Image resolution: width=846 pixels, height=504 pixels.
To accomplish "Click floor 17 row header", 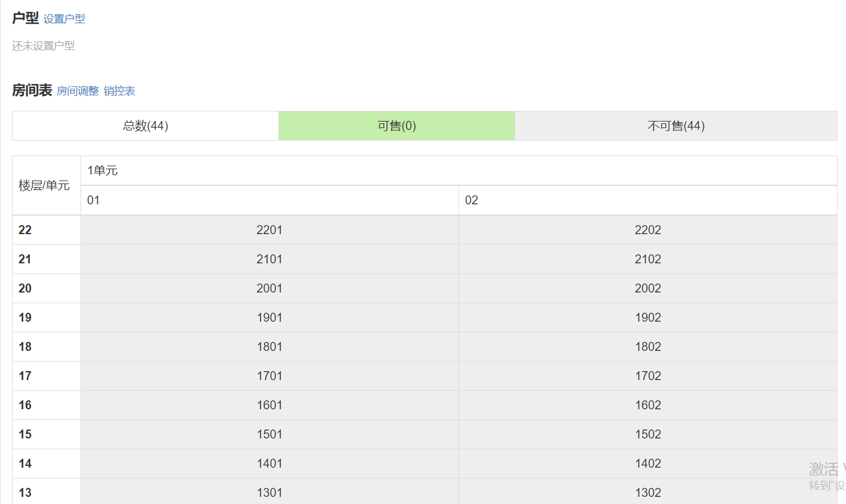I will [x=25, y=376].
